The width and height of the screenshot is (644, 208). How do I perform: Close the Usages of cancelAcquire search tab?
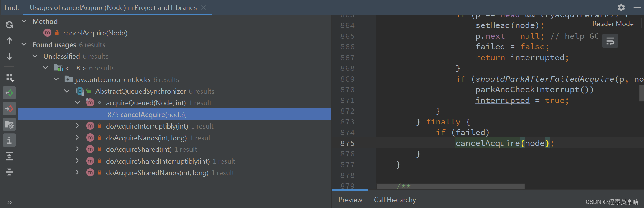pos(203,7)
